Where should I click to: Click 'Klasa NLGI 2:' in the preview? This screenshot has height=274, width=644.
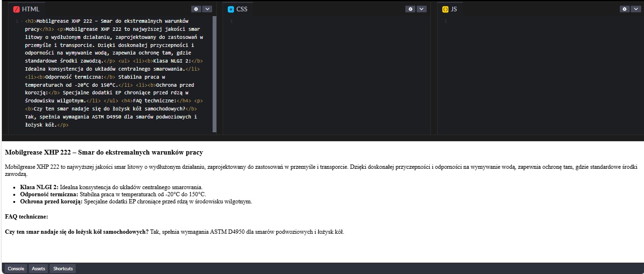click(39, 187)
